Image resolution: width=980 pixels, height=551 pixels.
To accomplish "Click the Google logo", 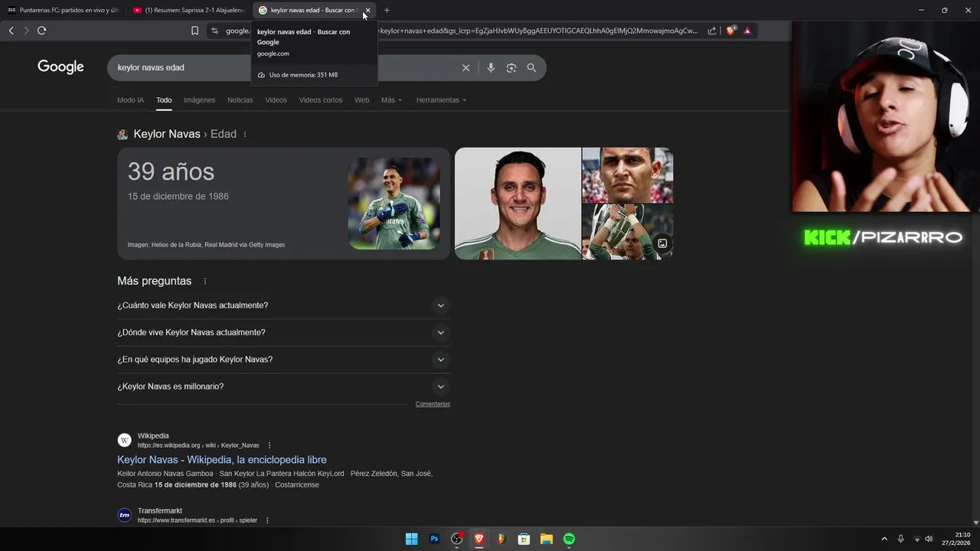I will (60, 67).
